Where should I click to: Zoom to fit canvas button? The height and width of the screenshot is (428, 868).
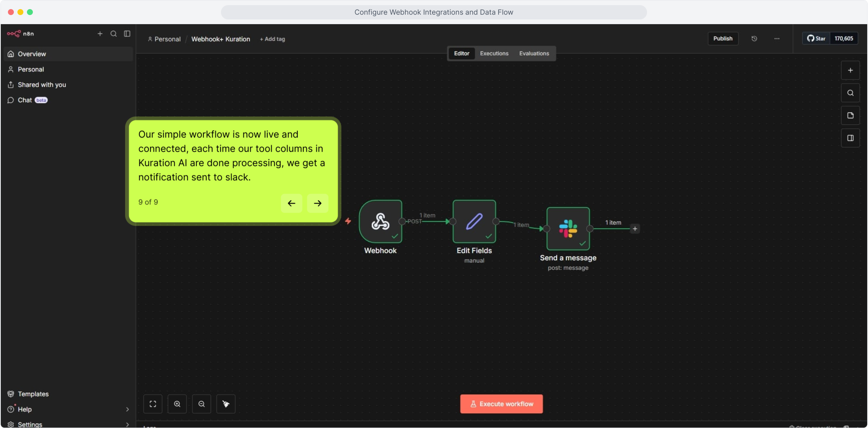tap(153, 404)
